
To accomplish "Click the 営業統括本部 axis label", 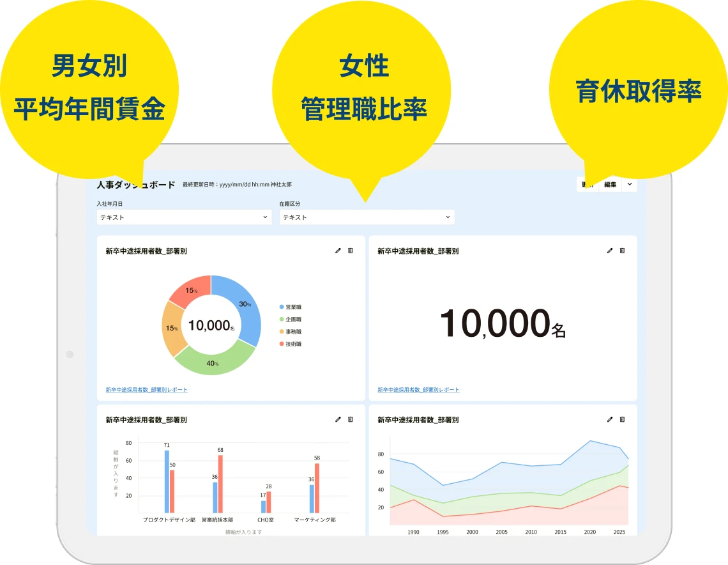I will [217, 520].
